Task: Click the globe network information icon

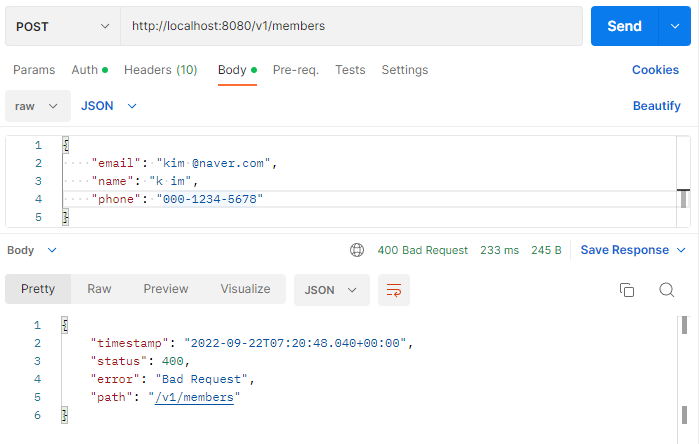Action: [x=357, y=250]
